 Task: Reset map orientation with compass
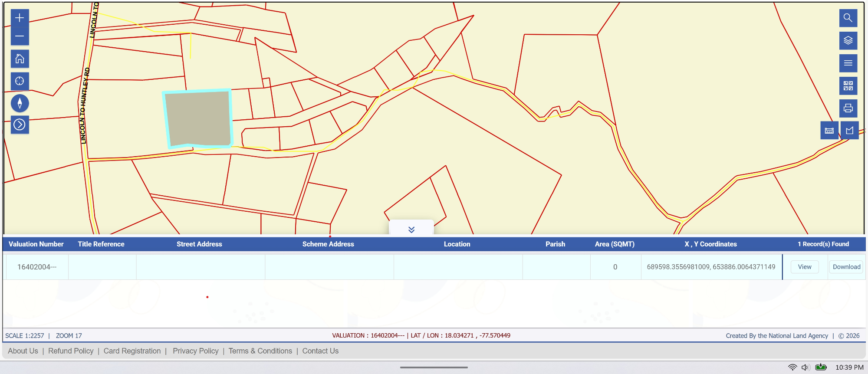[x=20, y=103]
